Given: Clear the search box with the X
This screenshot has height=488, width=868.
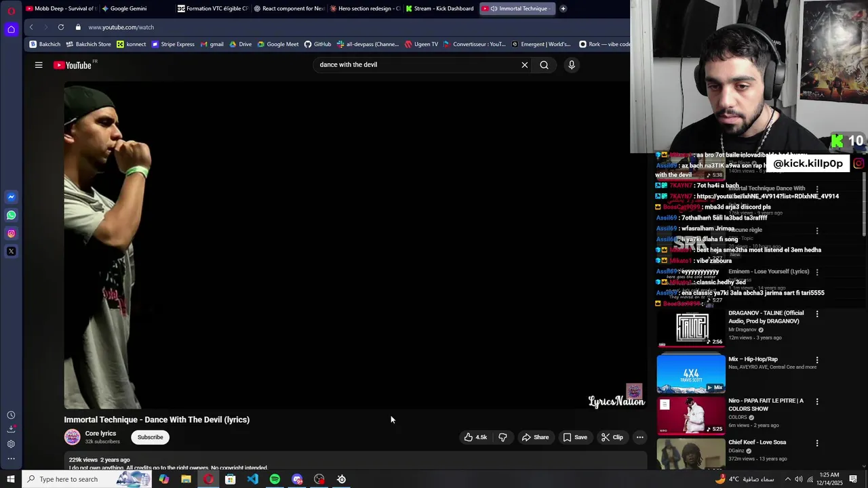Looking at the screenshot, I should point(524,65).
